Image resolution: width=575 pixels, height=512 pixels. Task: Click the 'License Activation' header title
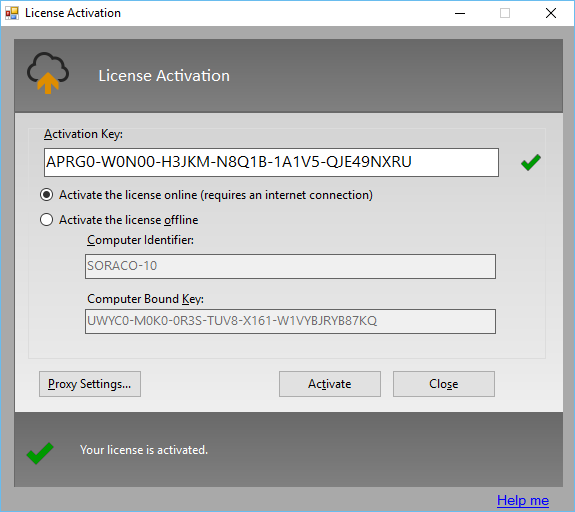[164, 76]
